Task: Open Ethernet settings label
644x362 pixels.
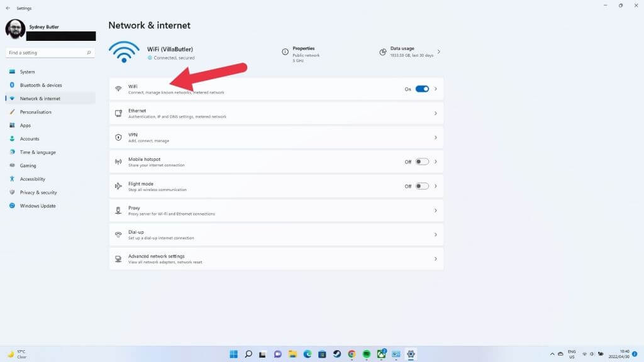Action: [137, 111]
